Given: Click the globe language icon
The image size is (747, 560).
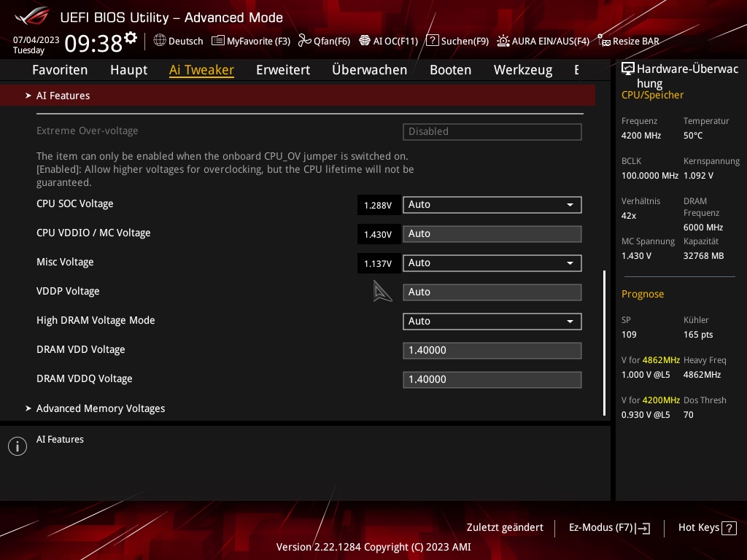Looking at the screenshot, I should [160, 41].
